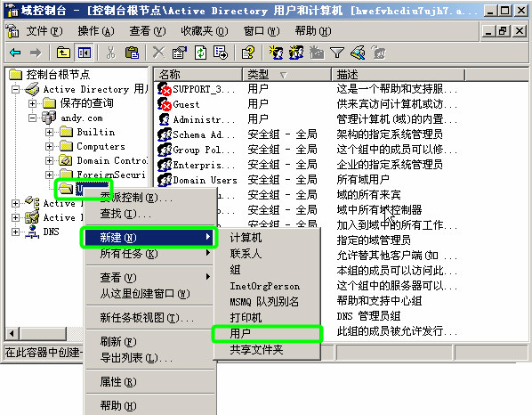Screen dimensions: 532x415
Task: Select 导出列表(L)... in the context menu
Action: click(149, 358)
